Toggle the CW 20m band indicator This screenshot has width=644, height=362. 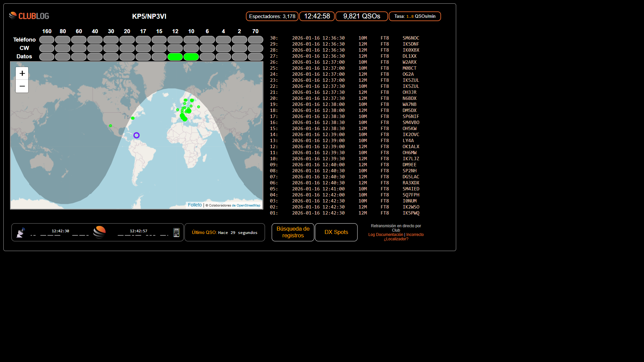pyautogui.click(x=127, y=48)
